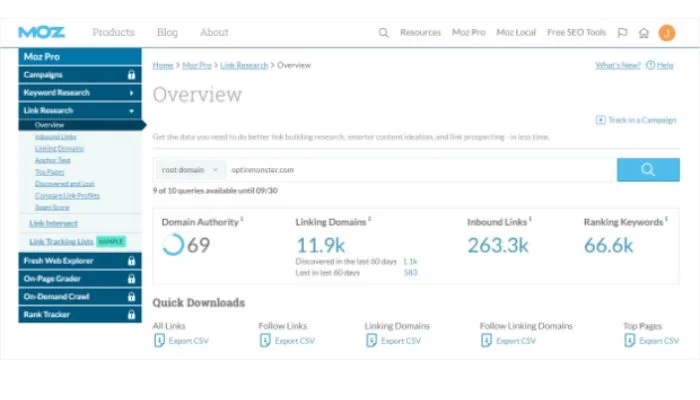Open Anchor Text in sidebar

(53, 160)
